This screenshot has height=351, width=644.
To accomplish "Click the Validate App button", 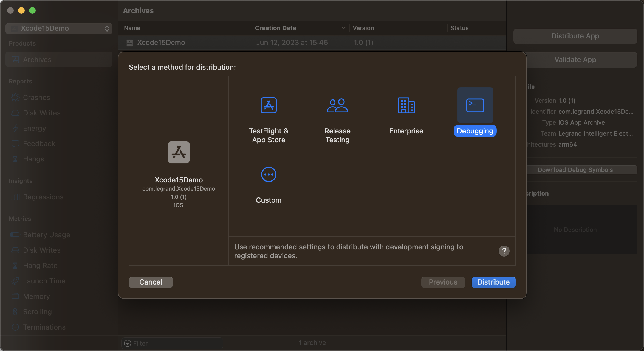I will click(x=575, y=60).
